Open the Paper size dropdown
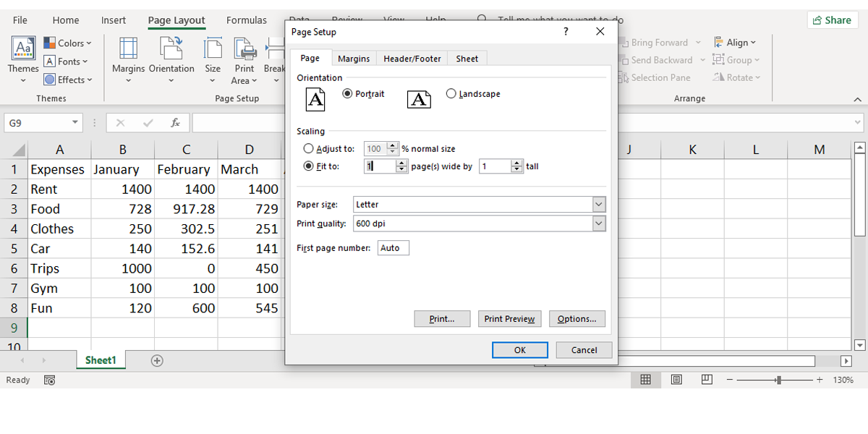This screenshot has height=434, width=868. tap(598, 205)
